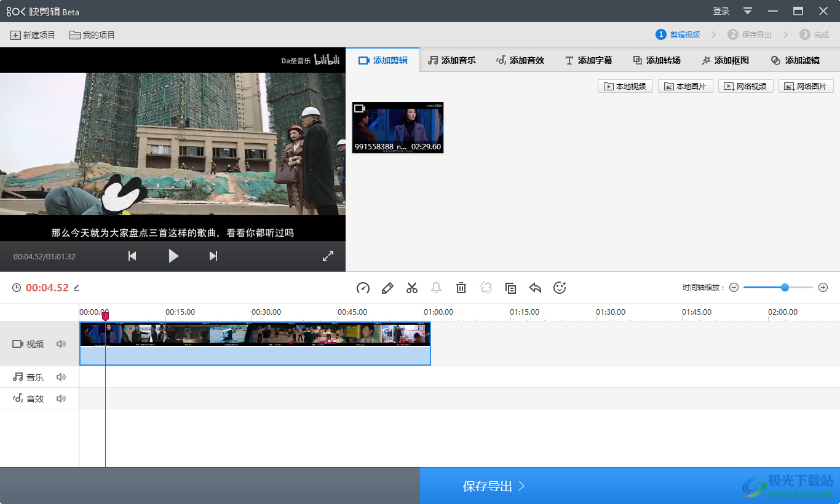840x504 pixels.
Task: Edit the timecode with small pencil icon
Action: 76,288
